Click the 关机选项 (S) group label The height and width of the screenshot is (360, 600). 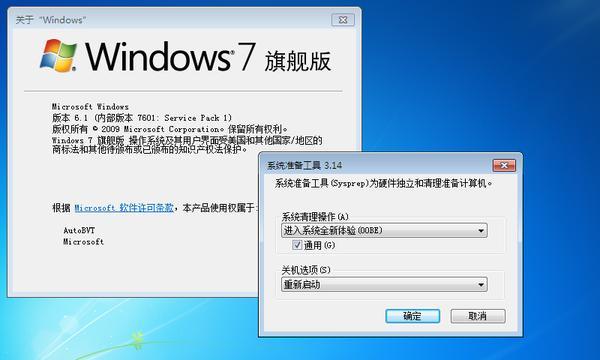[306, 270]
